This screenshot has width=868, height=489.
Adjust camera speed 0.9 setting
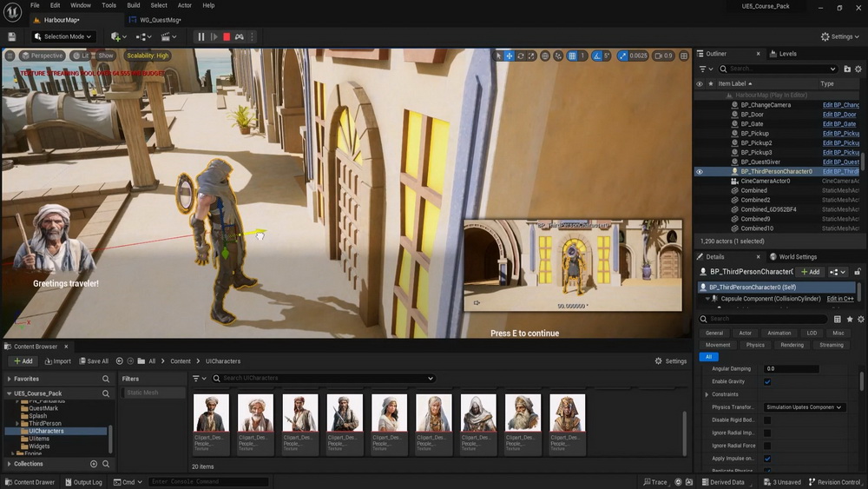pos(663,56)
